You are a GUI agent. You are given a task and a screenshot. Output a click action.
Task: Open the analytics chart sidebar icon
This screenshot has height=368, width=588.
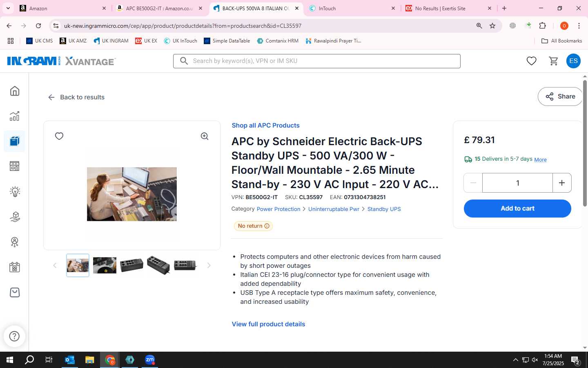[15, 116]
